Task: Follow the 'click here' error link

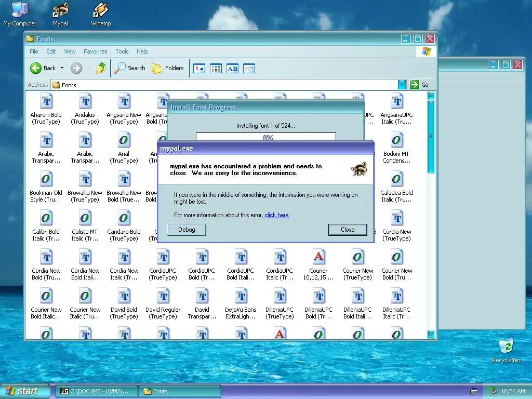Action: (277, 215)
